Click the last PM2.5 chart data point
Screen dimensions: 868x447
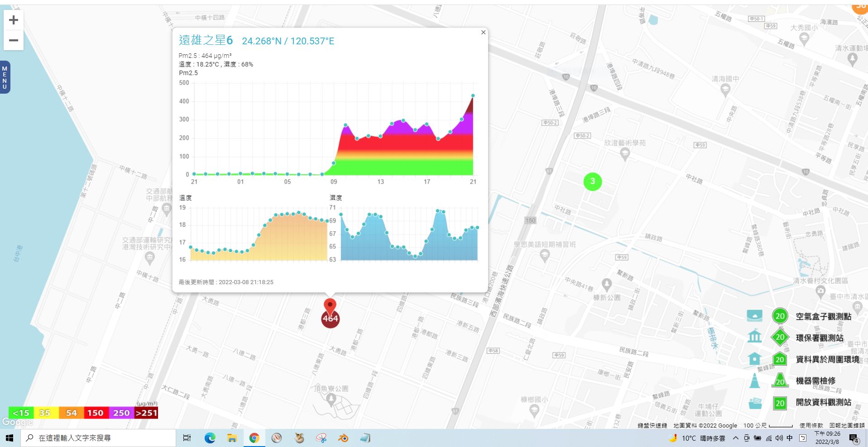click(473, 95)
